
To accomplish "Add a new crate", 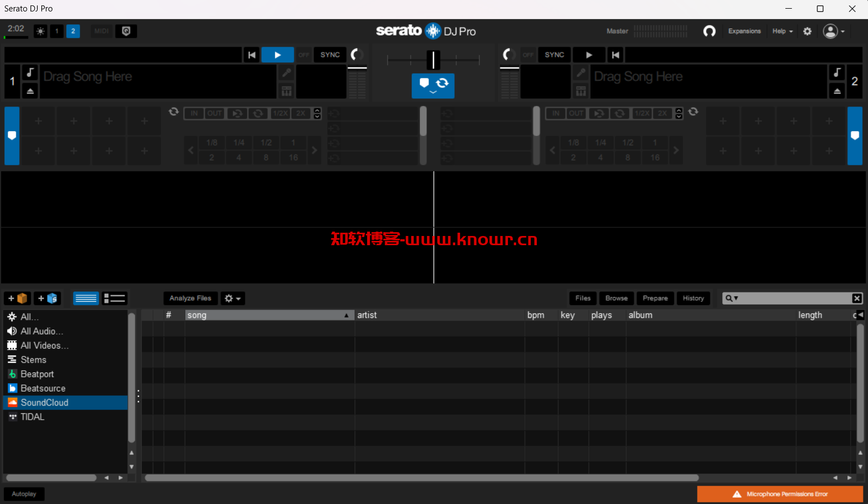I will point(17,298).
